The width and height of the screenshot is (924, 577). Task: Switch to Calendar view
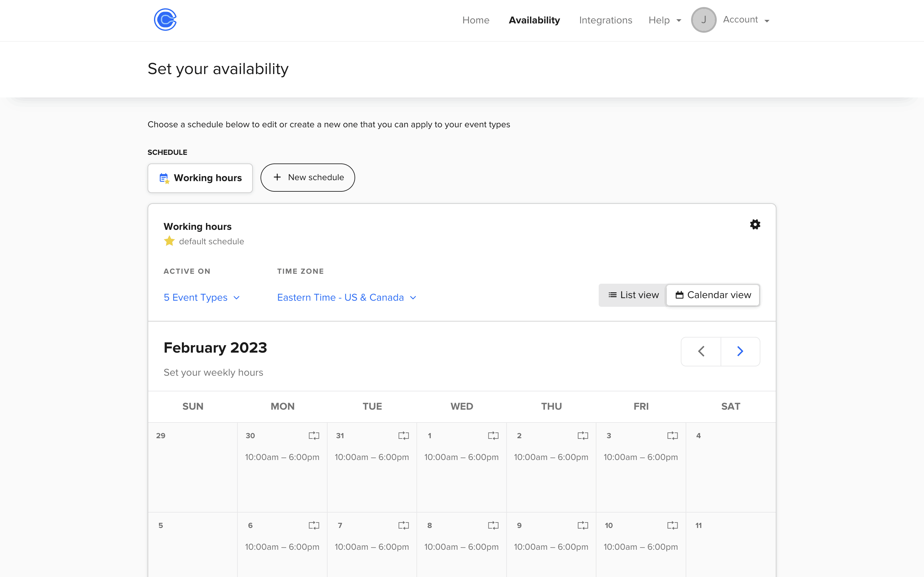coord(713,295)
